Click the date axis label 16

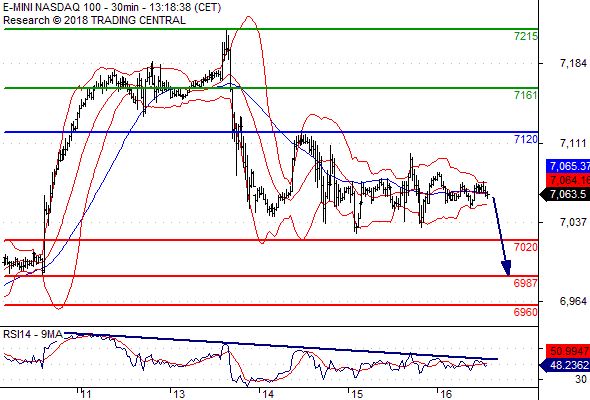coord(446,394)
